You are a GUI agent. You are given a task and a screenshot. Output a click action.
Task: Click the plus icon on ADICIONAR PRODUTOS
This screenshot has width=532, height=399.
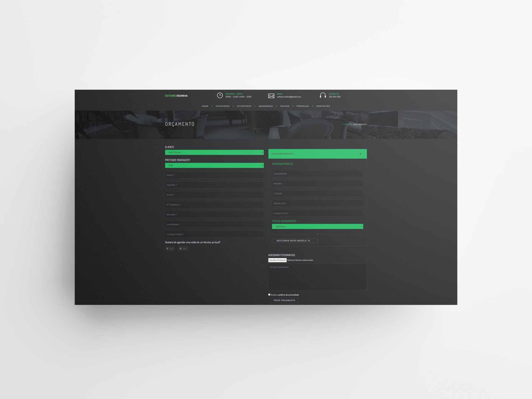tap(360, 154)
